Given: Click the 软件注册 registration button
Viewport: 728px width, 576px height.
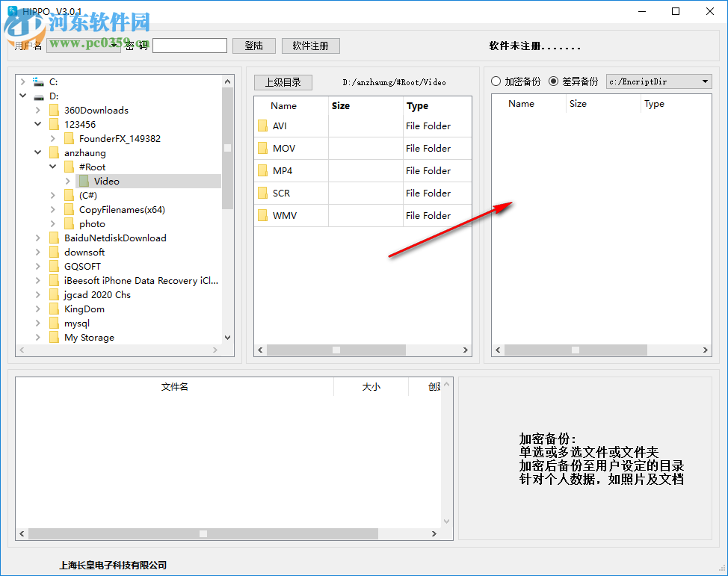Looking at the screenshot, I should pyautogui.click(x=310, y=45).
